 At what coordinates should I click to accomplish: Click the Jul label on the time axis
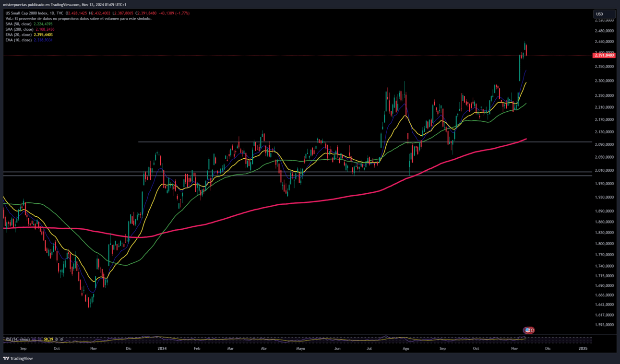point(370,349)
